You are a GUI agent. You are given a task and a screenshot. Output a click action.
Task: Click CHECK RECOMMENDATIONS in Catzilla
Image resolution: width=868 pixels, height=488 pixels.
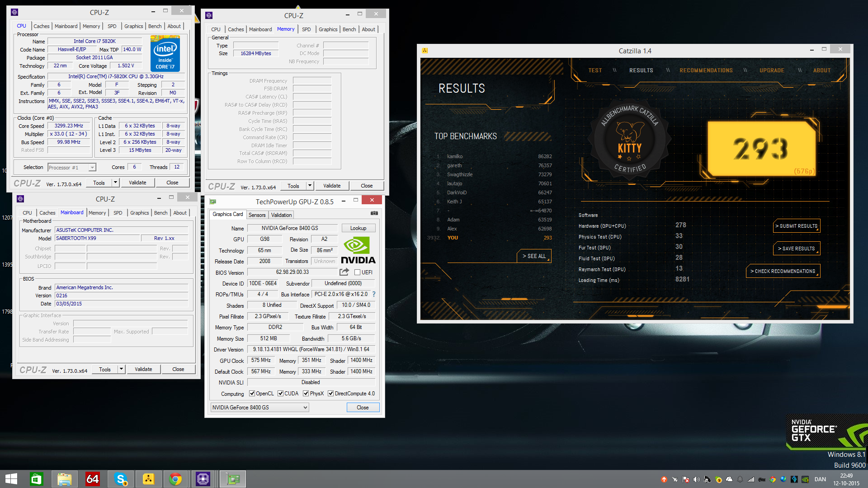coord(783,271)
